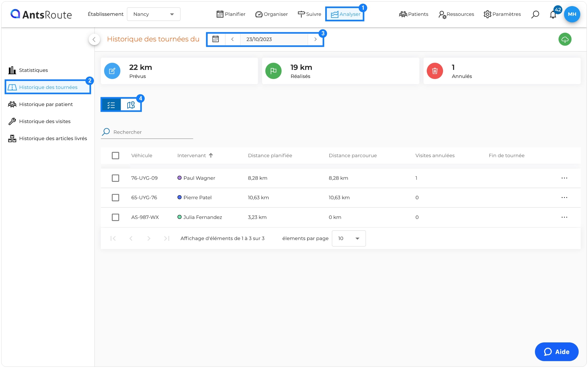Go to previous results page
Viewport: 588px width, 368px height.
(131, 238)
